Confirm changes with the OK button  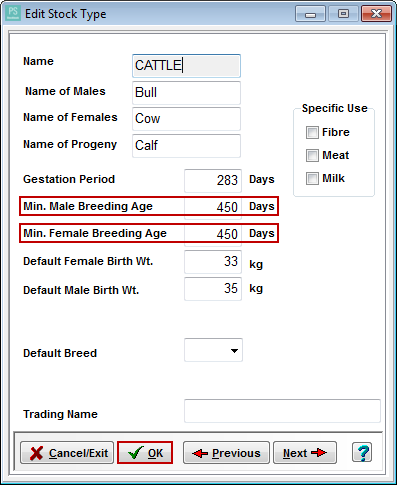[145, 453]
